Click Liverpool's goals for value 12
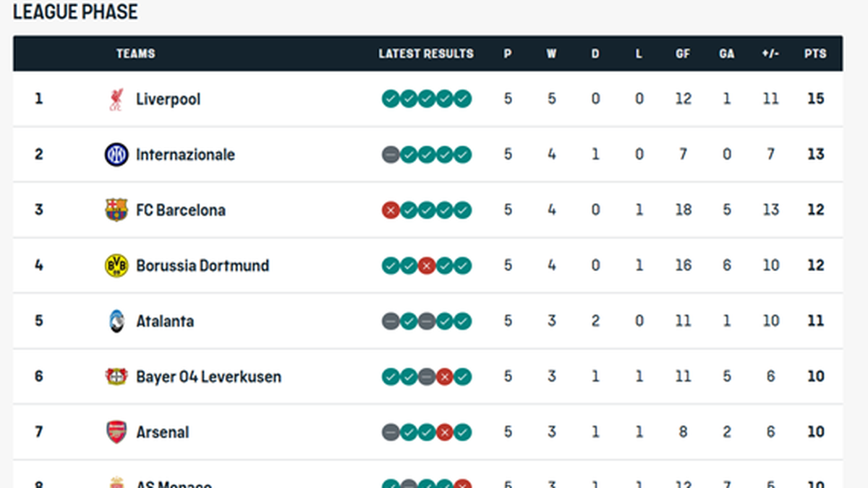Image resolution: width=868 pixels, height=488 pixels. coord(683,99)
